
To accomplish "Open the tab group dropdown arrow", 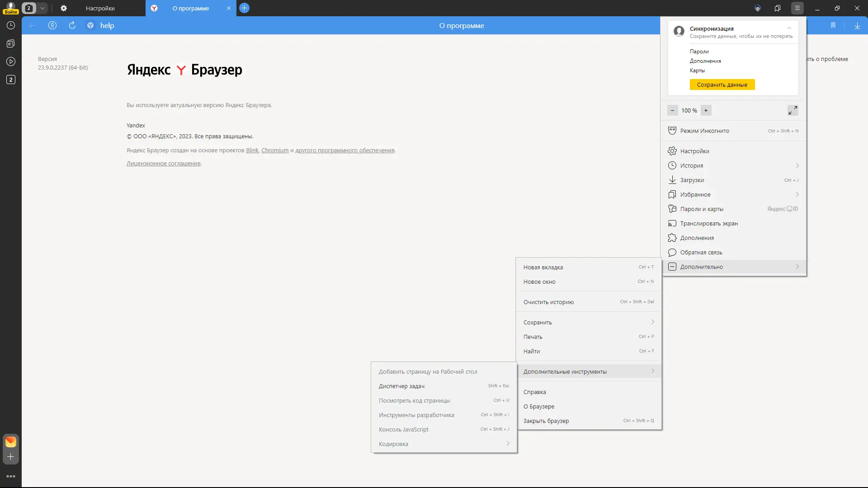I will point(42,8).
